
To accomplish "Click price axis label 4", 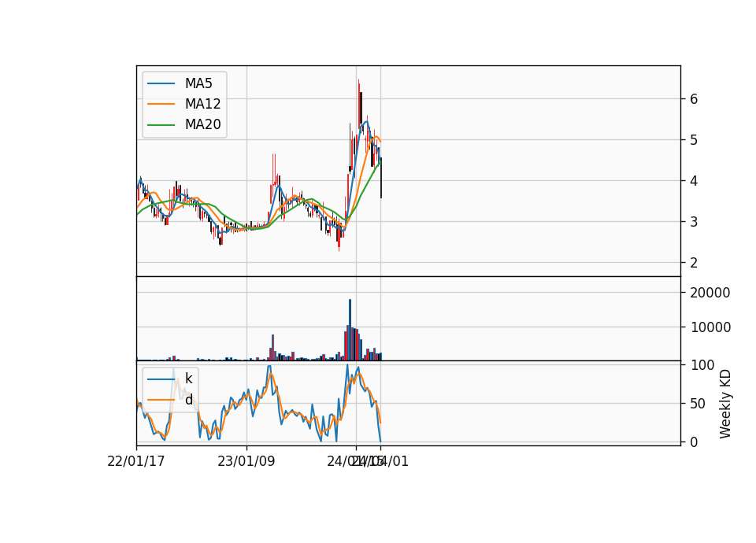I will [694, 181].
